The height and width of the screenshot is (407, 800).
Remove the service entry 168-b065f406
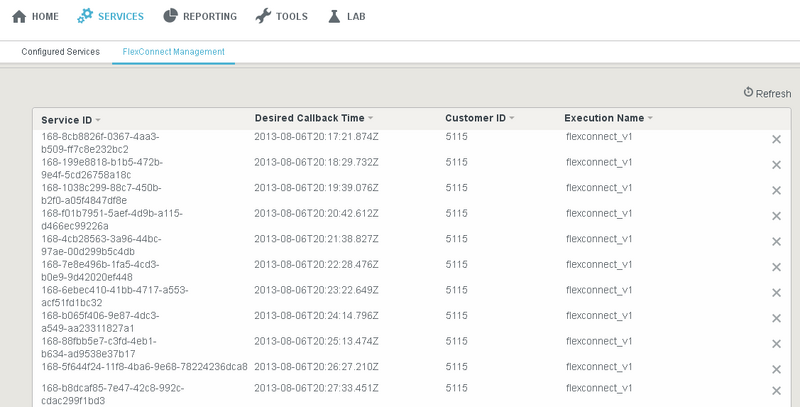[x=777, y=318]
